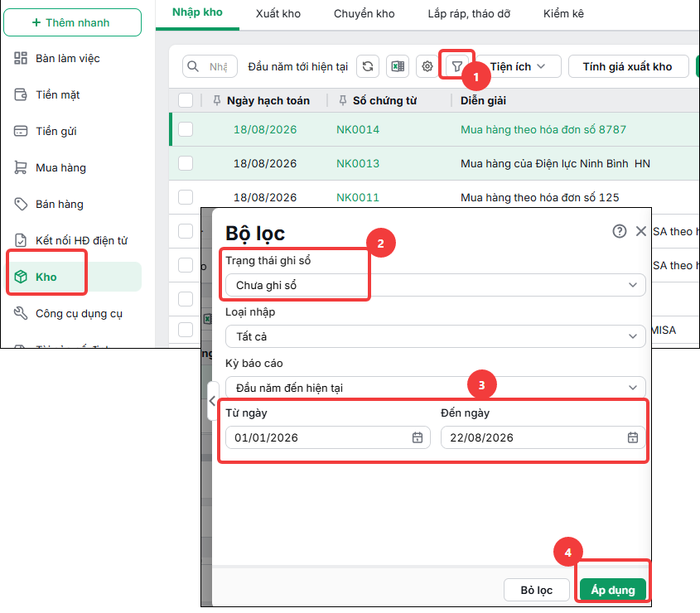Open the Lắp ráp, tháo dỡ tab
Image resolution: width=700 pixels, height=613 pixels.
point(469,14)
